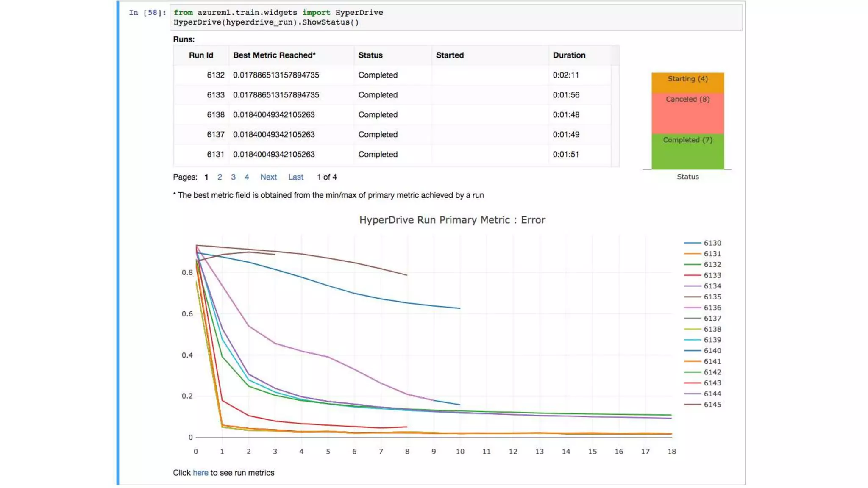Toggle legend entry 6139
The image size is (868, 488).
[x=702, y=340]
